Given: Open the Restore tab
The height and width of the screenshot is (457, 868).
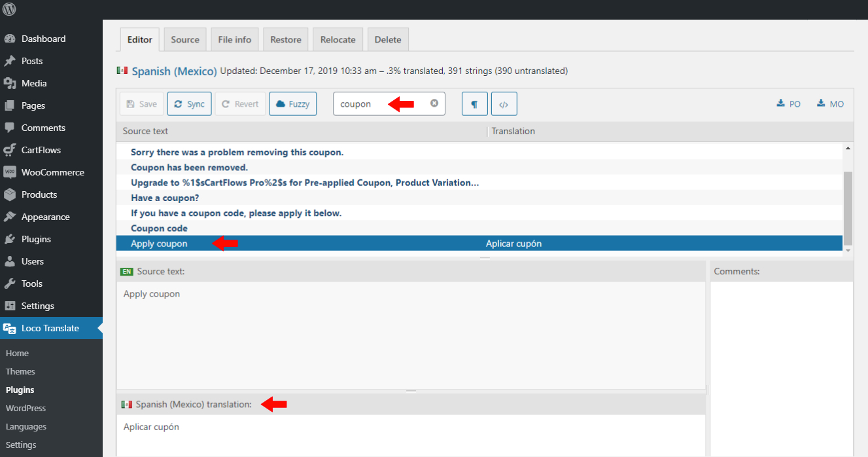Looking at the screenshot, I should click(286, 40).
